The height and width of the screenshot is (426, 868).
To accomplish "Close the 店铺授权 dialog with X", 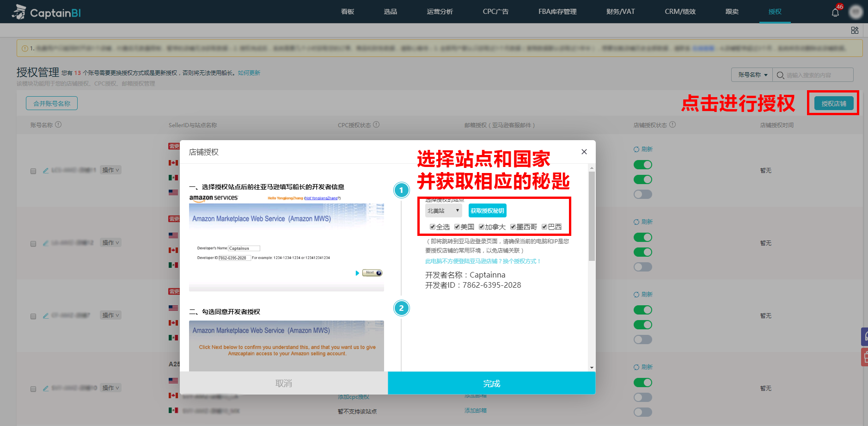I will coord(584,152).
